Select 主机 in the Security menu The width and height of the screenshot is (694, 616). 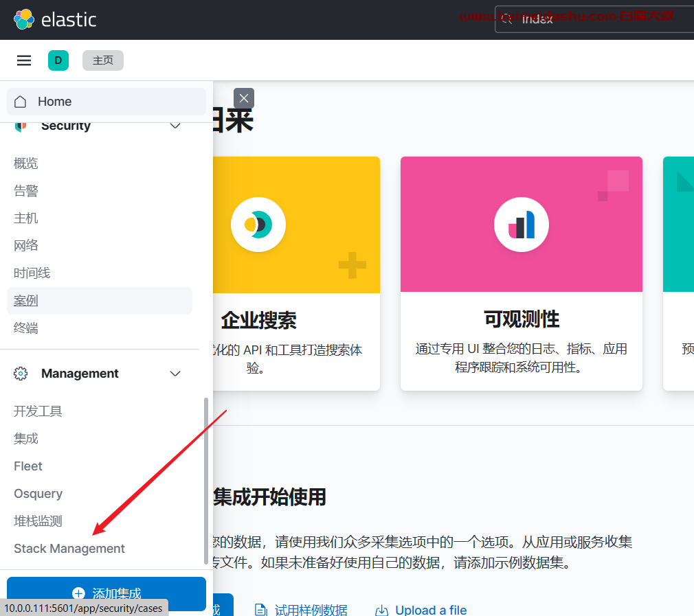click(x=25, y=218)
